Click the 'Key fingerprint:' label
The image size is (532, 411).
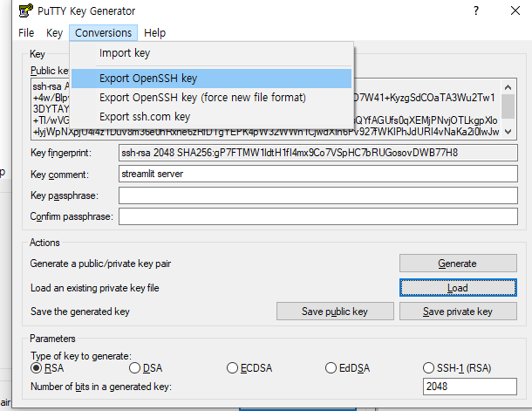point(61,153)
